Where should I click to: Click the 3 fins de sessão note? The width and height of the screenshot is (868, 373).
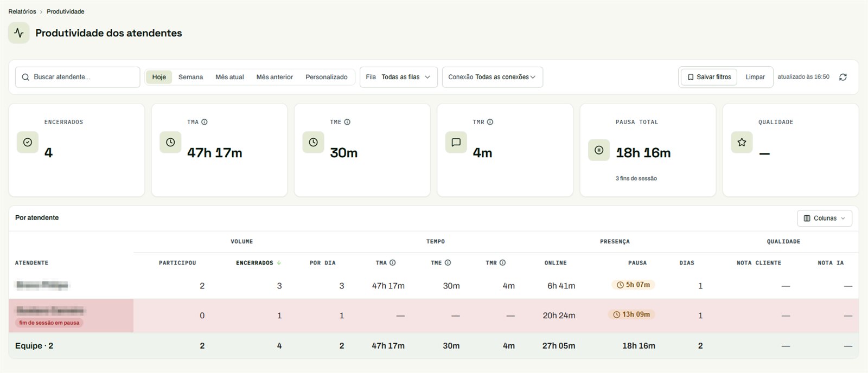[x=636, y=178]
